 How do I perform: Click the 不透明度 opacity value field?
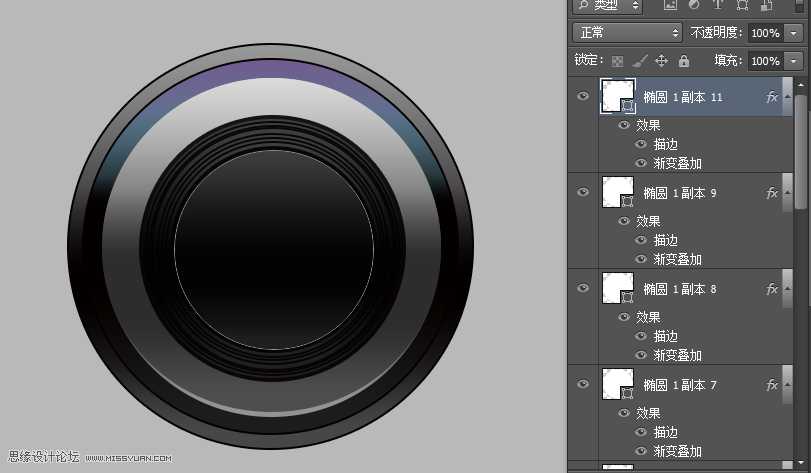coord(765,33)
